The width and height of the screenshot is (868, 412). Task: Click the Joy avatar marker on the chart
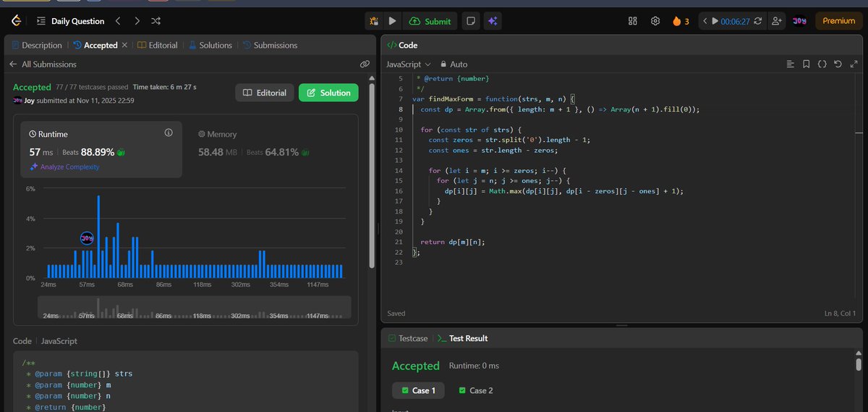click(x=87, y=237)
